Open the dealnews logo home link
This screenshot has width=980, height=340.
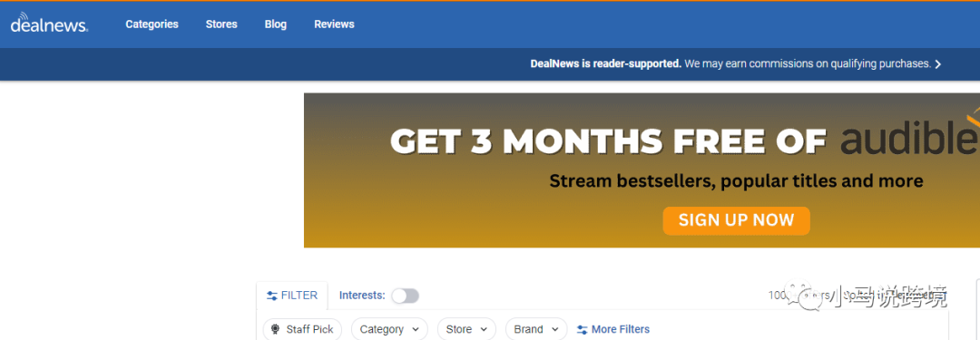click(x=49, y=23)
